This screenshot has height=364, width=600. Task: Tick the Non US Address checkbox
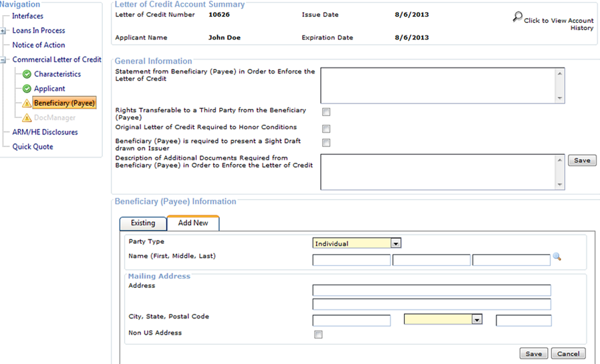[318, 335]
